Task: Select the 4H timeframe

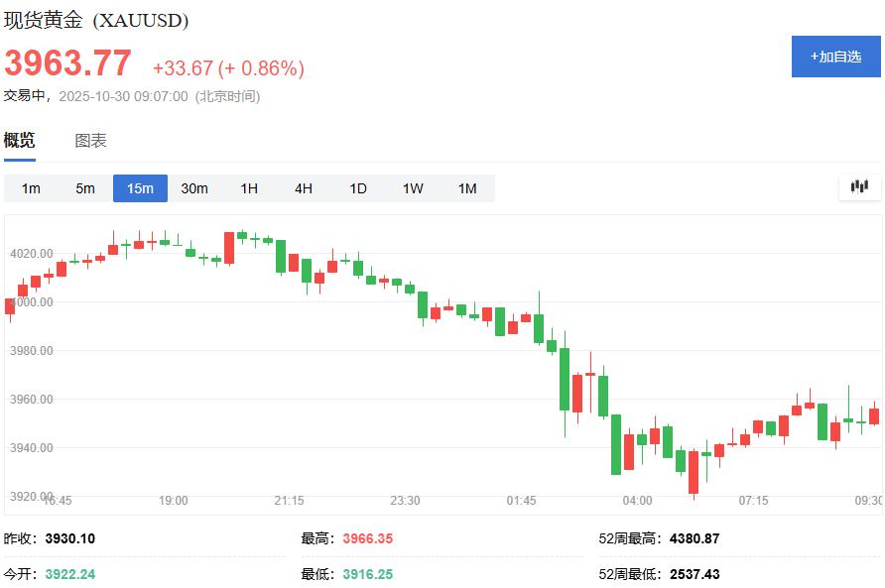Action: [x=304, y=187]
